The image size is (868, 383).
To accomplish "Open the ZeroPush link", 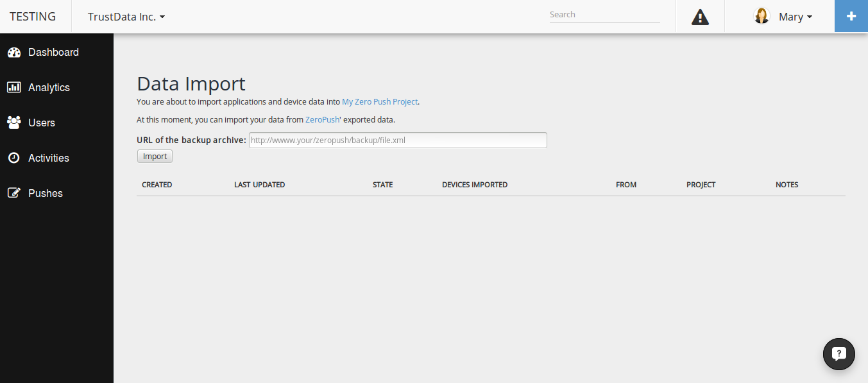I will tap(322, 119).
